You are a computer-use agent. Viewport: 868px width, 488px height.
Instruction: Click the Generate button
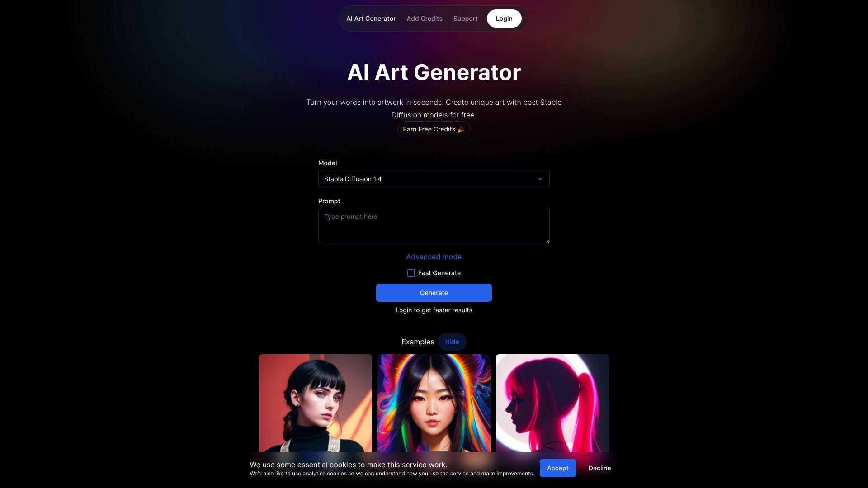tap(434, 292)
